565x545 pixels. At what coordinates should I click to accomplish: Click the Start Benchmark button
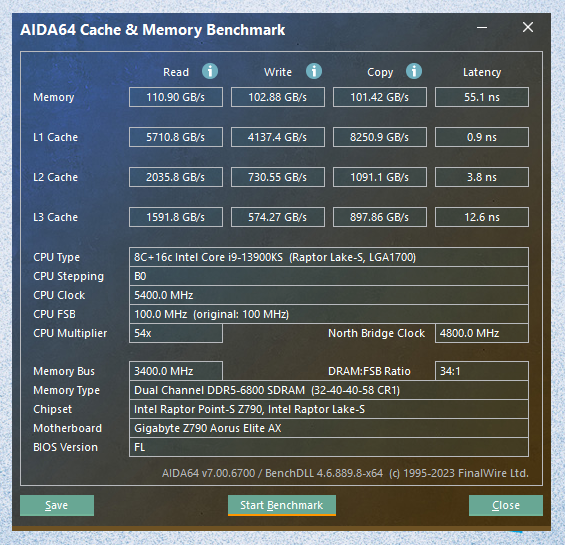pyautogui.click(x=282, y=505)
